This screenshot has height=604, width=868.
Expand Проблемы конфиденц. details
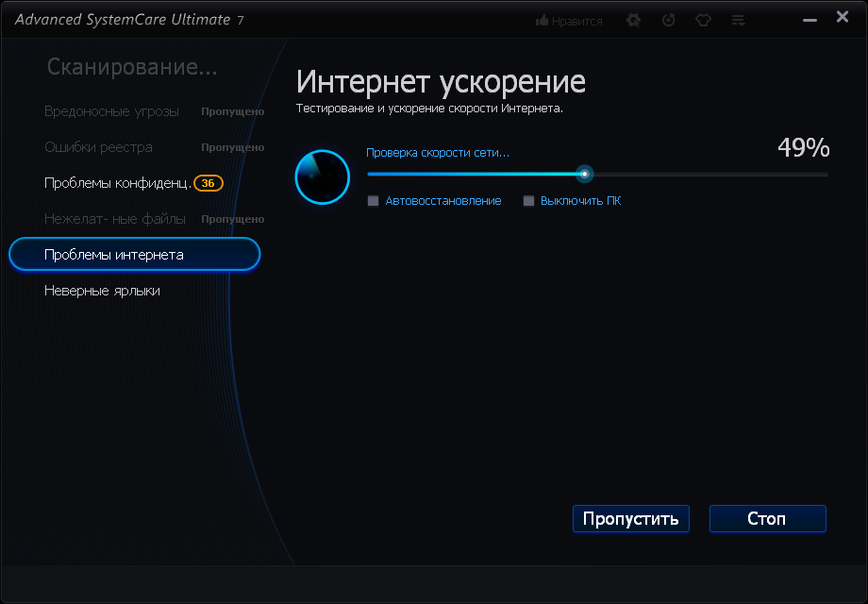(x=120, y=183)
